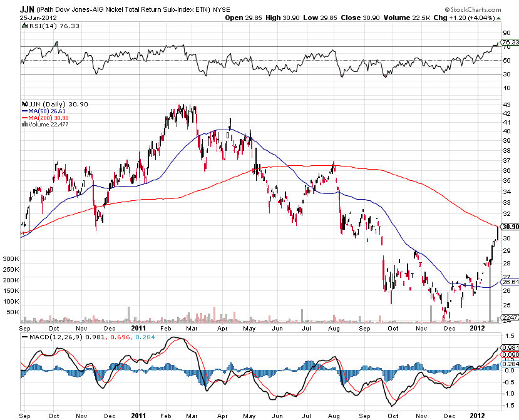The height and width of the screenshot is (420, 519).
Task: Click the black MACD legend line swatch
Action: click(x=25, y=337)
